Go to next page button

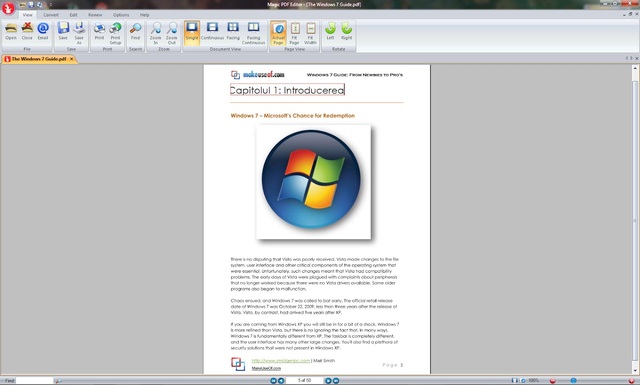(x=328, y=381)
